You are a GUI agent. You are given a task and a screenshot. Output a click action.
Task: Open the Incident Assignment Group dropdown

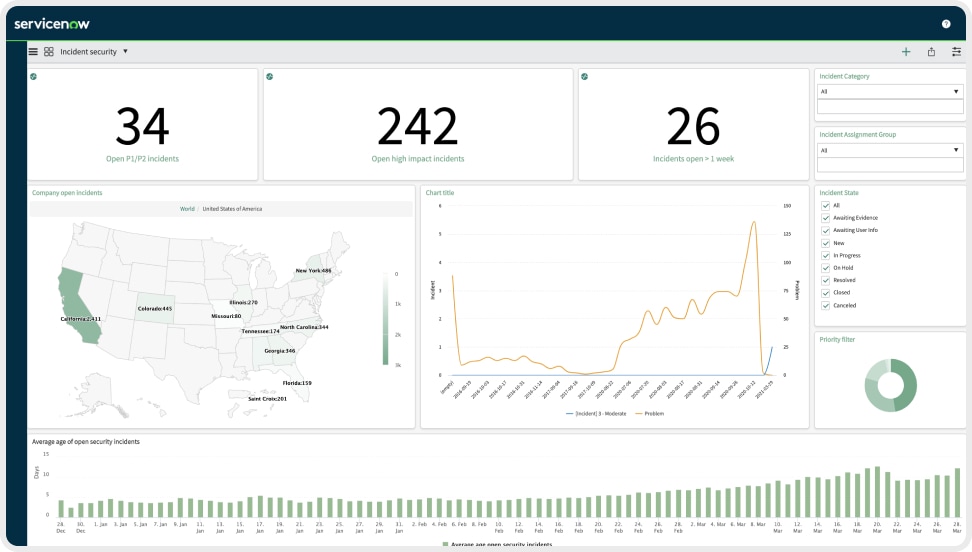[890, 150]
